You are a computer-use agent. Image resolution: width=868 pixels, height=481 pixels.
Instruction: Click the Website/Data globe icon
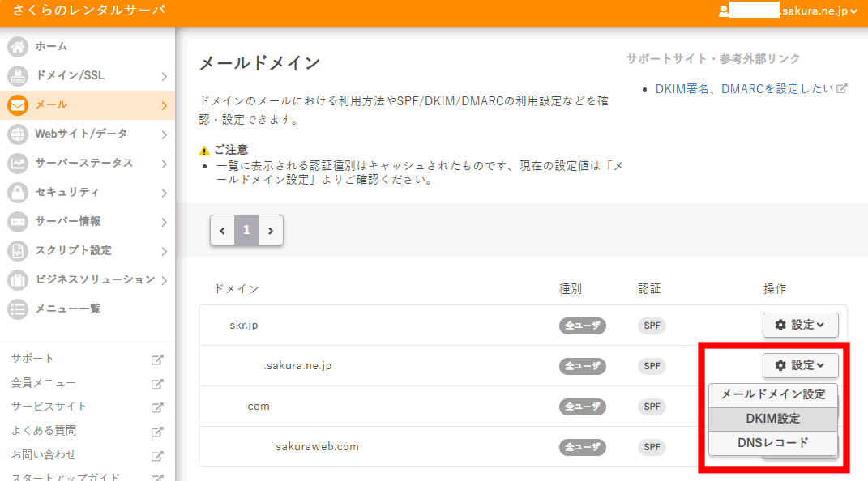point(18,134)
